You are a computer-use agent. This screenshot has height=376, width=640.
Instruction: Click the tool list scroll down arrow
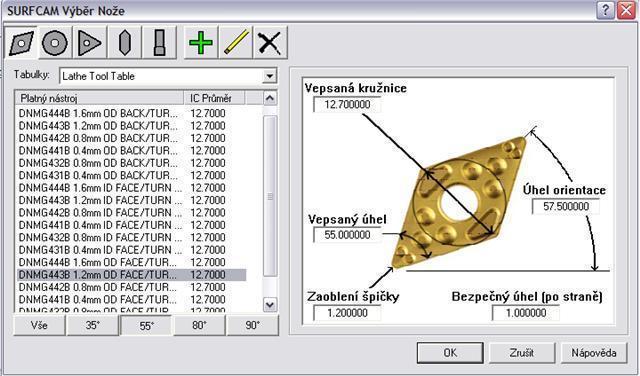(270, 305)
